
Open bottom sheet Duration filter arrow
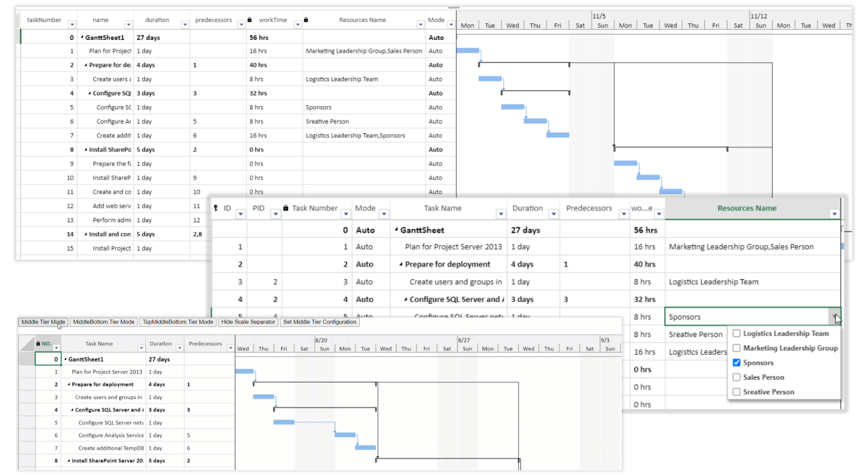tap(180, 348)
